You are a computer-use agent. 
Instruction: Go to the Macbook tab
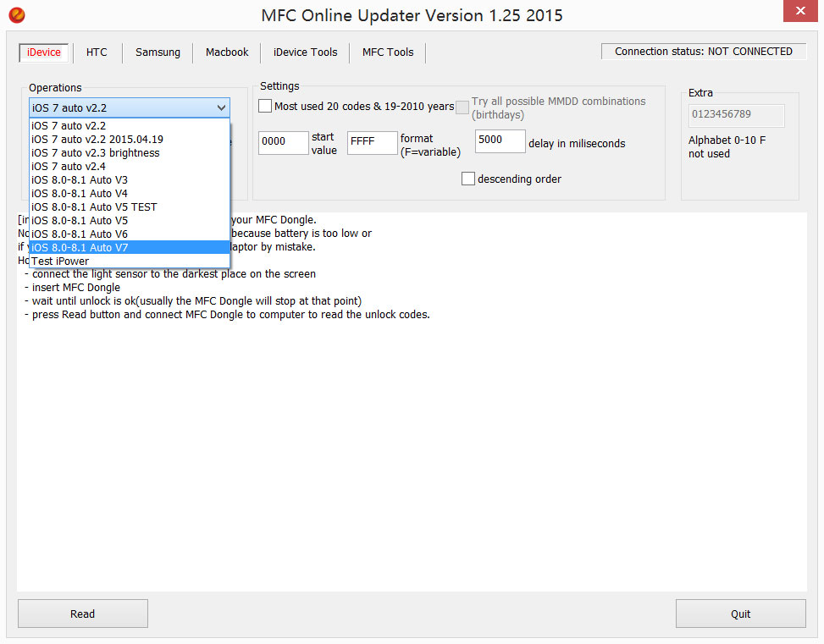pyautogui.click(x=227, y=52)
